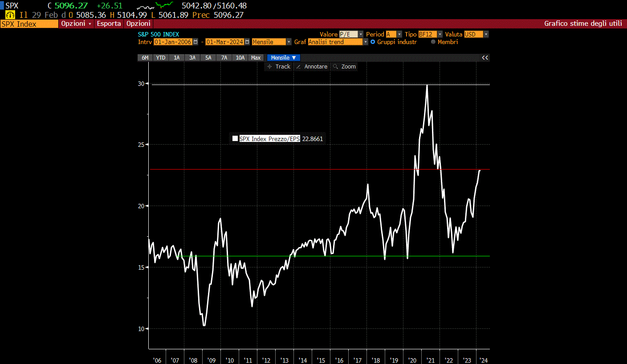
Task: Select the 10A range tab
Action: [x=240, y=58]
